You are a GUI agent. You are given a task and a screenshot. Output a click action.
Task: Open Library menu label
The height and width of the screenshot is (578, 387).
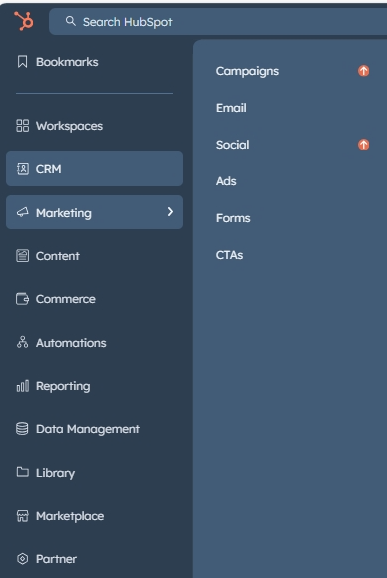tap(55, 473)
